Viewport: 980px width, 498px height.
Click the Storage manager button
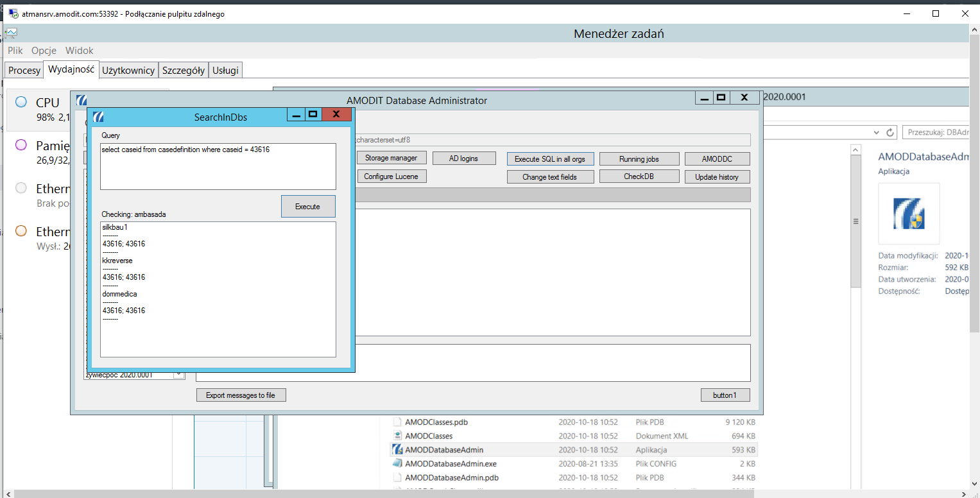391,158
